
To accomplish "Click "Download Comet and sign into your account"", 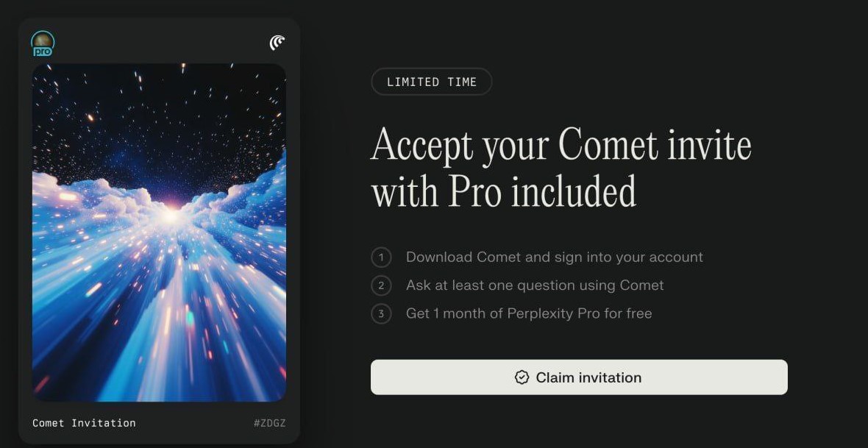I will point(554,257).
